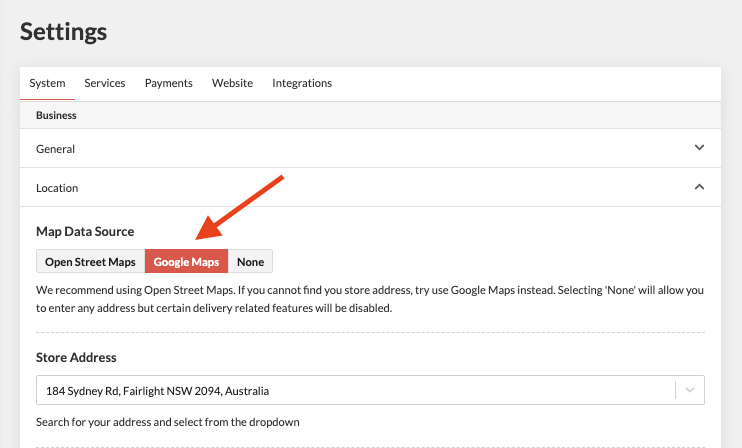Open the Store Address dropdown arrow
Image resolution: width=742 pixels, height=448 pixels.
tap(691, 390)
